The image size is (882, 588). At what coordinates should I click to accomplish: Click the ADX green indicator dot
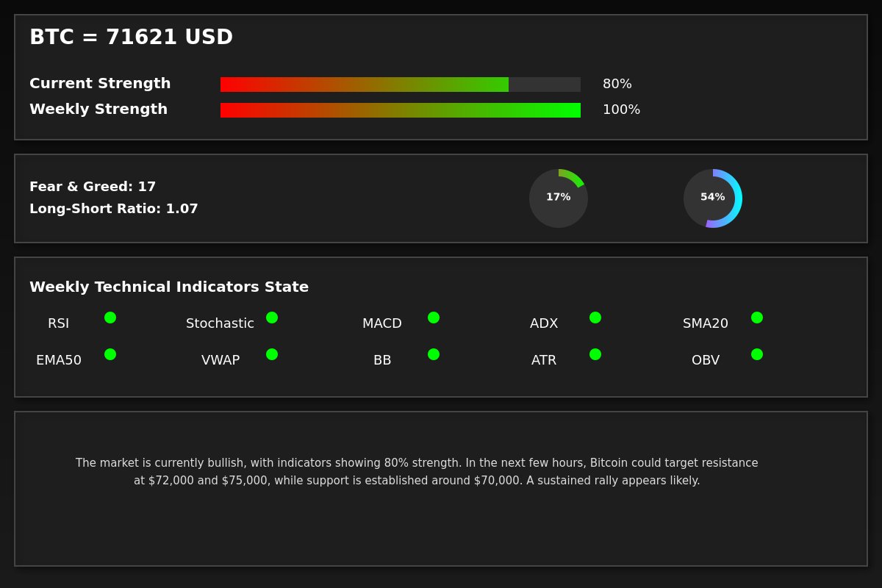click(595, 318)
